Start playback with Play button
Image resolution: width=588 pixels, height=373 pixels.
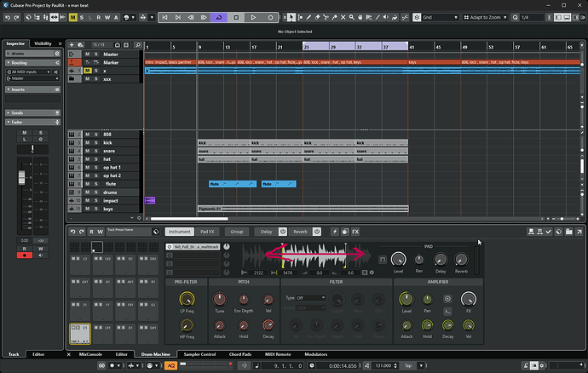coord(253,17)
